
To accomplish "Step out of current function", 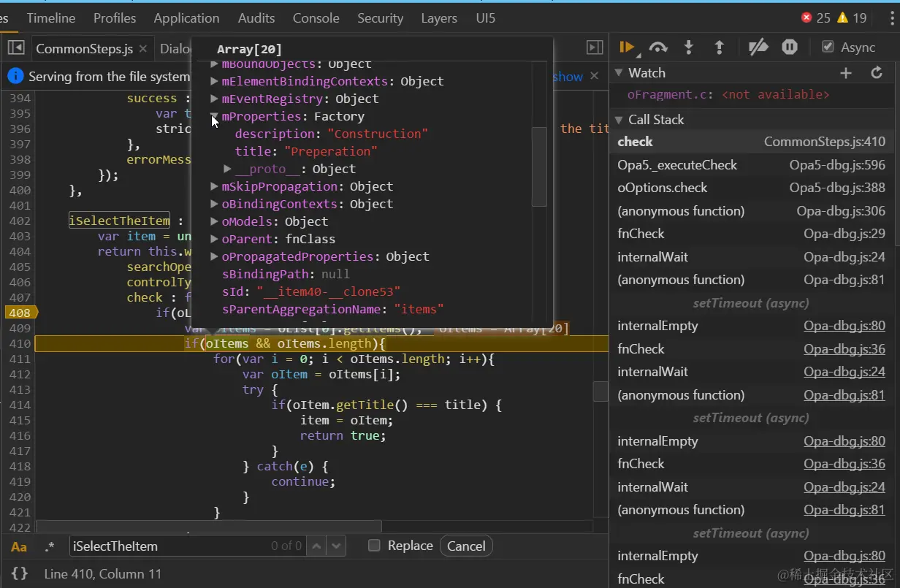I will 719,47.
